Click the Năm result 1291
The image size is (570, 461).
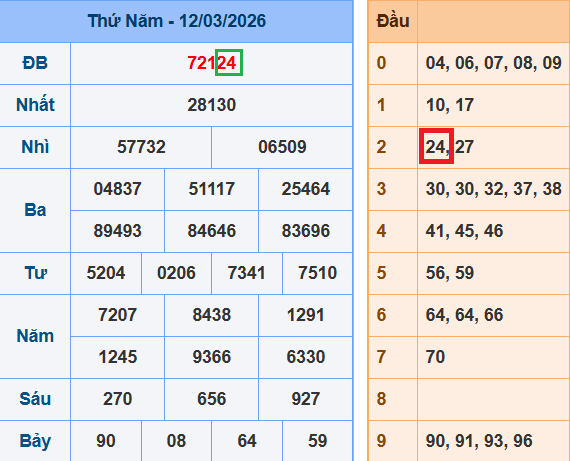[306, 315]
